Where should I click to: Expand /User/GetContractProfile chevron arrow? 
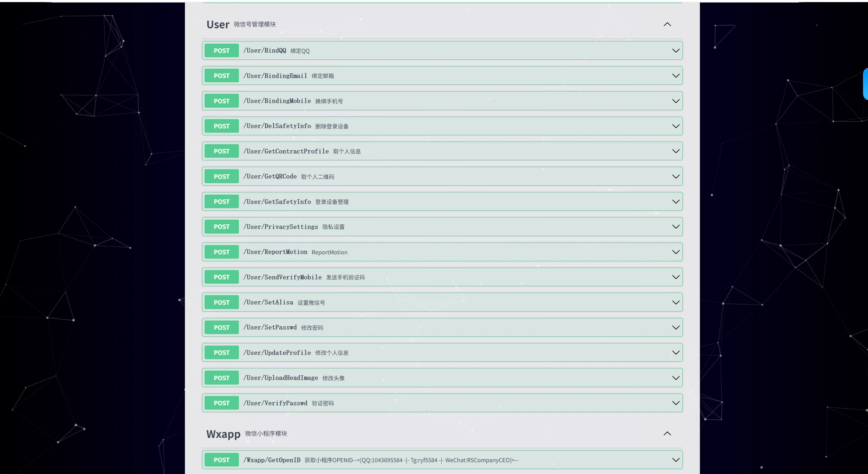(676, 151)
